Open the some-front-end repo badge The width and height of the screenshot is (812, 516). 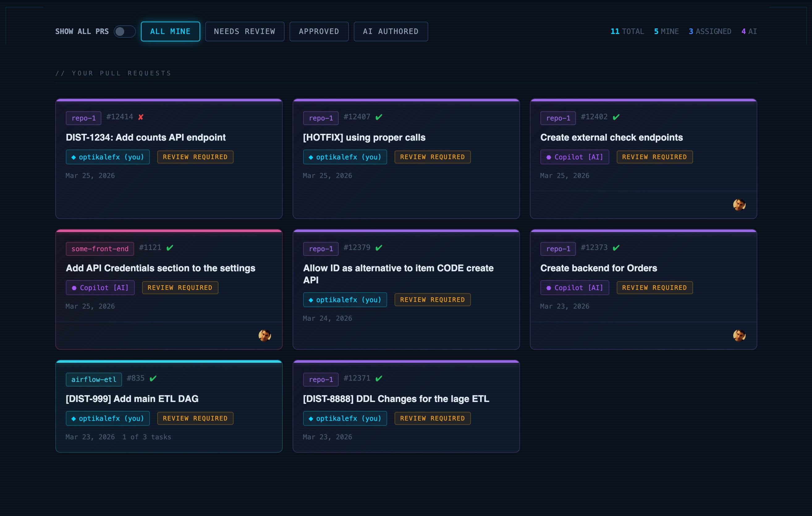(x=99, y=248)
